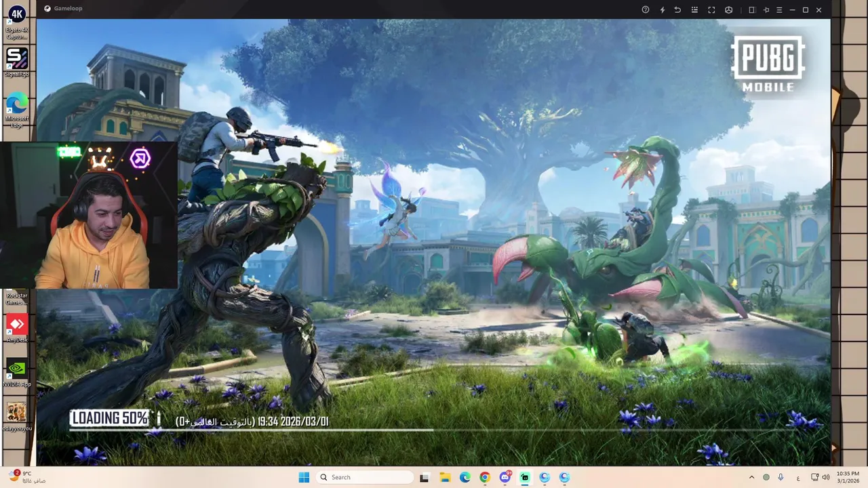868x488 pixels.
Task: Open the weather widget showing 9°C
Action: pos(27,477)
